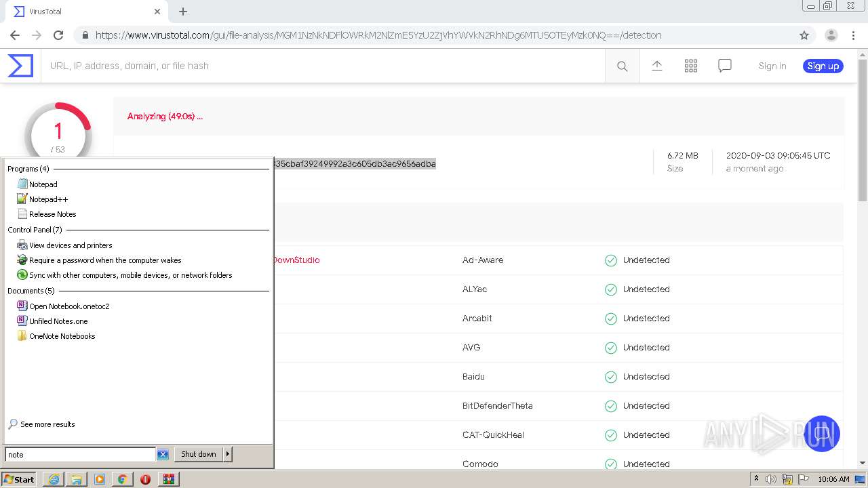The width and height of the screenshot is (868, 488).
Task: Click the Action Center flag icon
Action: point(804,479)
